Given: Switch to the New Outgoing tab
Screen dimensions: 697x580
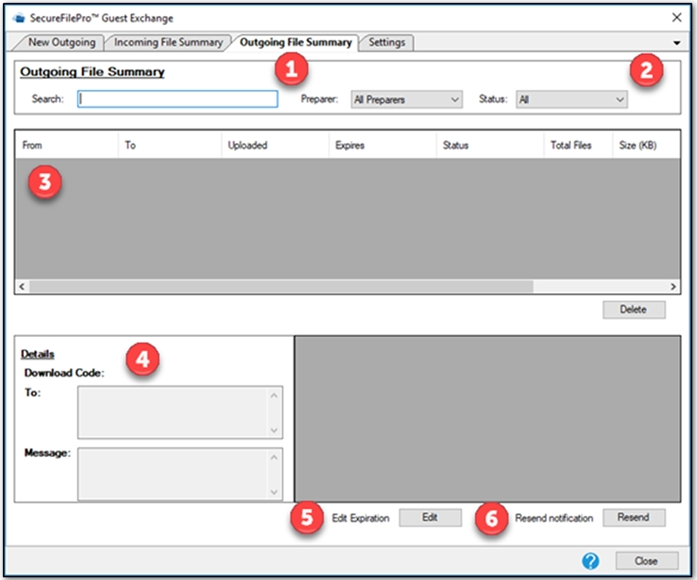Looking at the screenshot, I should click(61, 42).
